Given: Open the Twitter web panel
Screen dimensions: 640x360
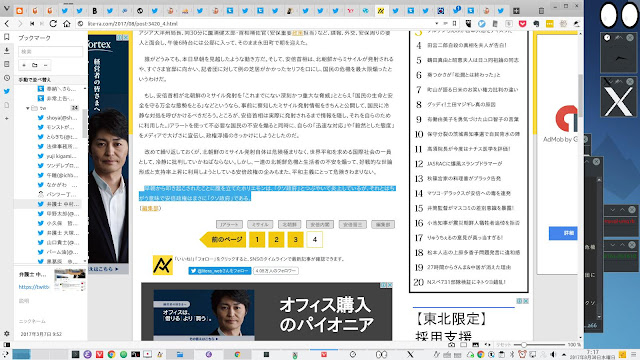Looking at the screenshot, I should click(7, 91).
